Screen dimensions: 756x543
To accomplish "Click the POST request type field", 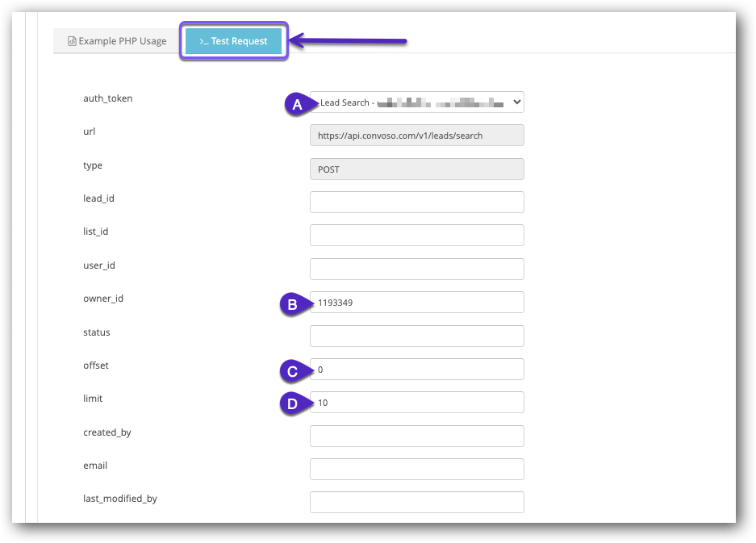I will click(416, 169).
